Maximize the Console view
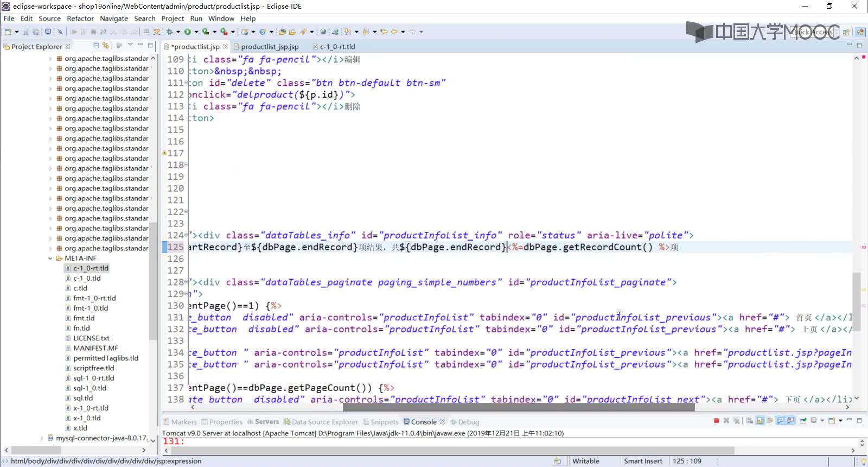868x467 pixels. click(x=859, y=420)
